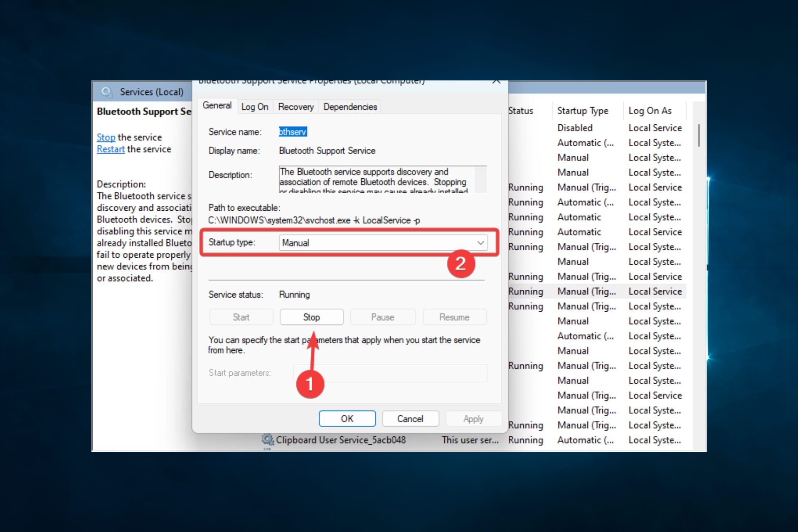Click the Stop the service link
Image resolution: width=798 pixels, height=532 pixels.
(x=106, y=137)
